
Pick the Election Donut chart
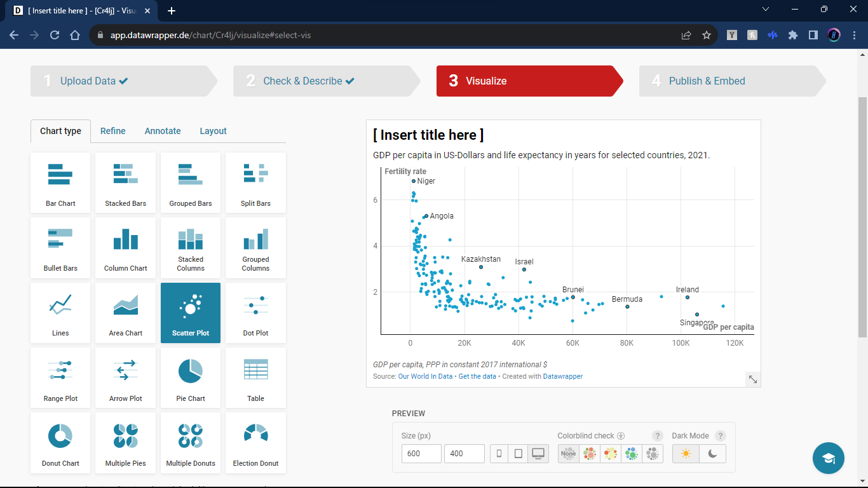(255, 442)
